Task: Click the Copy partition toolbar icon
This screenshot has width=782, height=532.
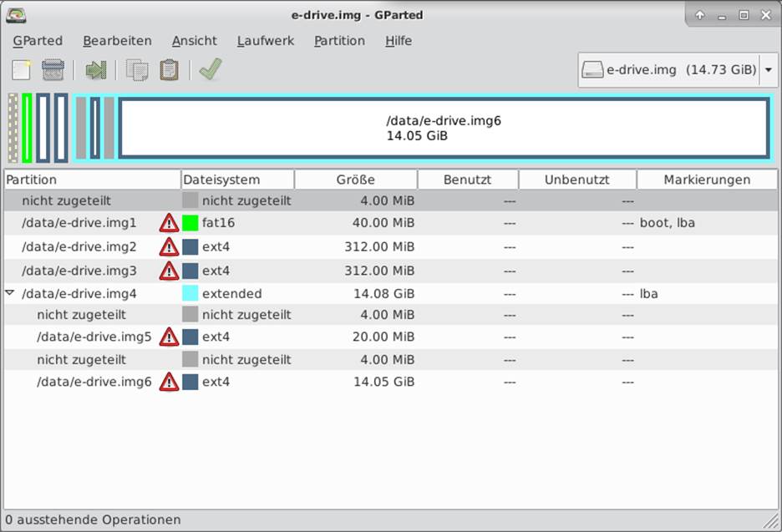Action: point(137,70)
